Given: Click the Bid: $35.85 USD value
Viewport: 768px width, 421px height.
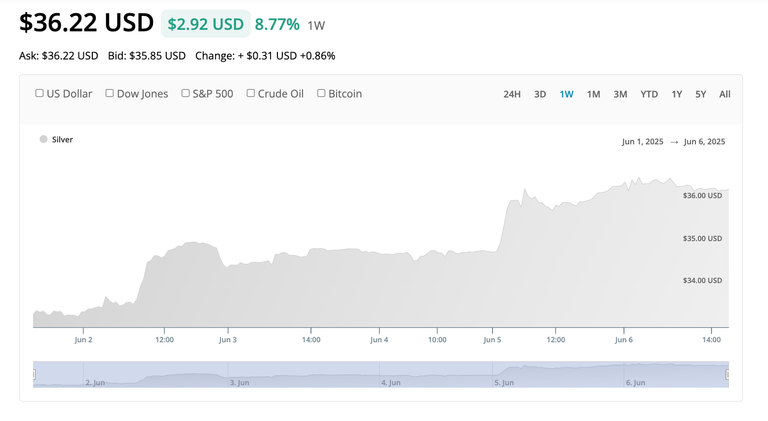Looking at the screenshot, I should [x=147, y=56].
